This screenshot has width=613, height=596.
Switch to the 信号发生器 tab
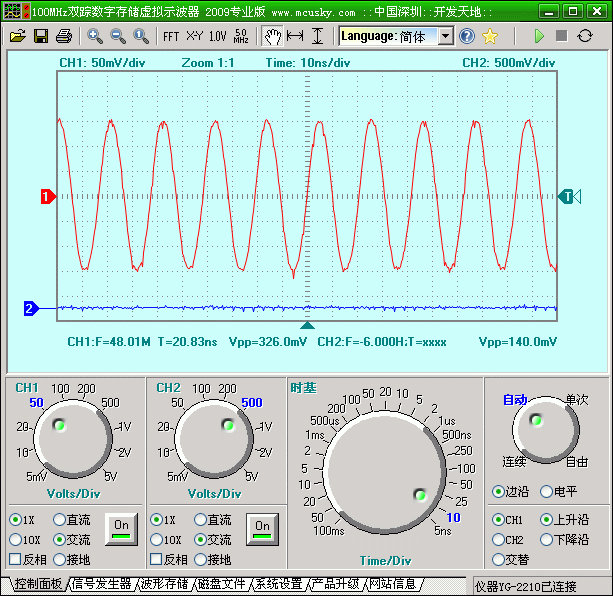point(101,584)
